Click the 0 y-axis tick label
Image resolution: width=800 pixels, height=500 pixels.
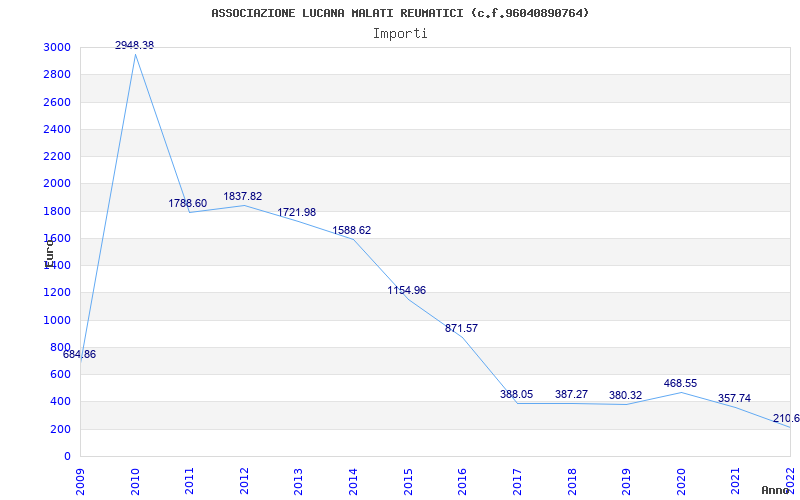67,457
